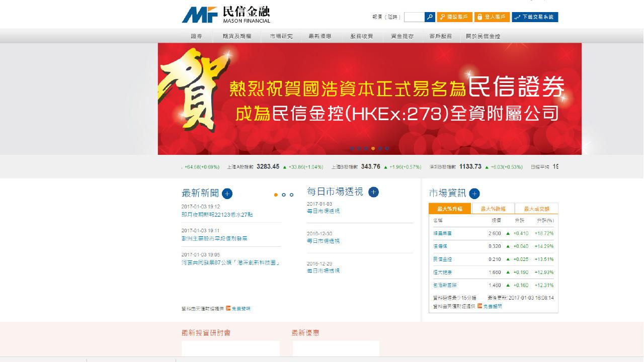Image resolution: width=644 pixels, height=362 pixels.
Task: Click the 343.76 Shanghai B index value
Action: 371,166
